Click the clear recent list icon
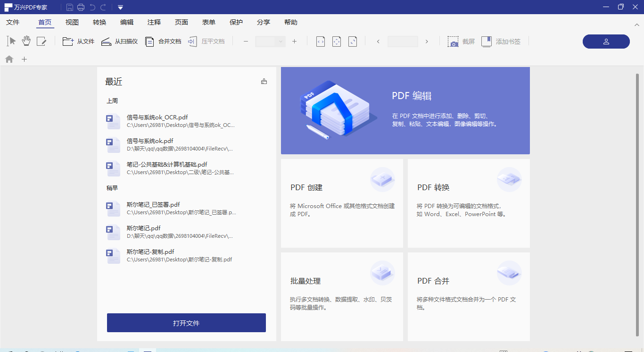 click(264, 81)
